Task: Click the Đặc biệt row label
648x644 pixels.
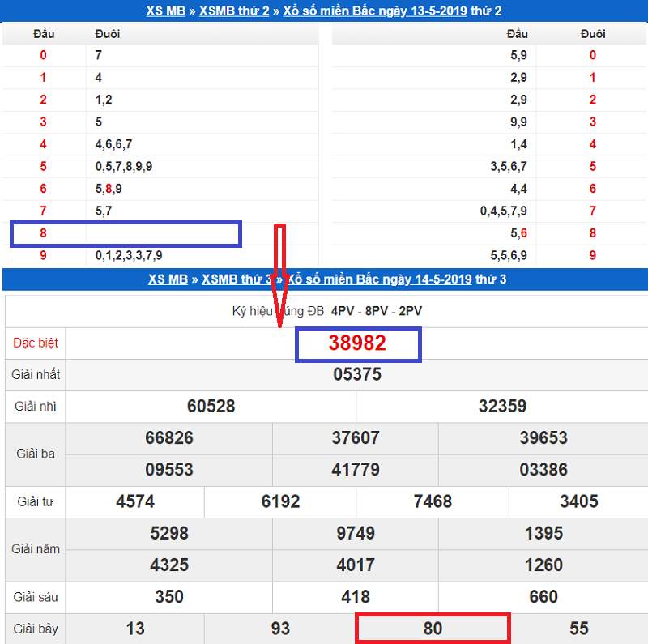Action: 36,343
